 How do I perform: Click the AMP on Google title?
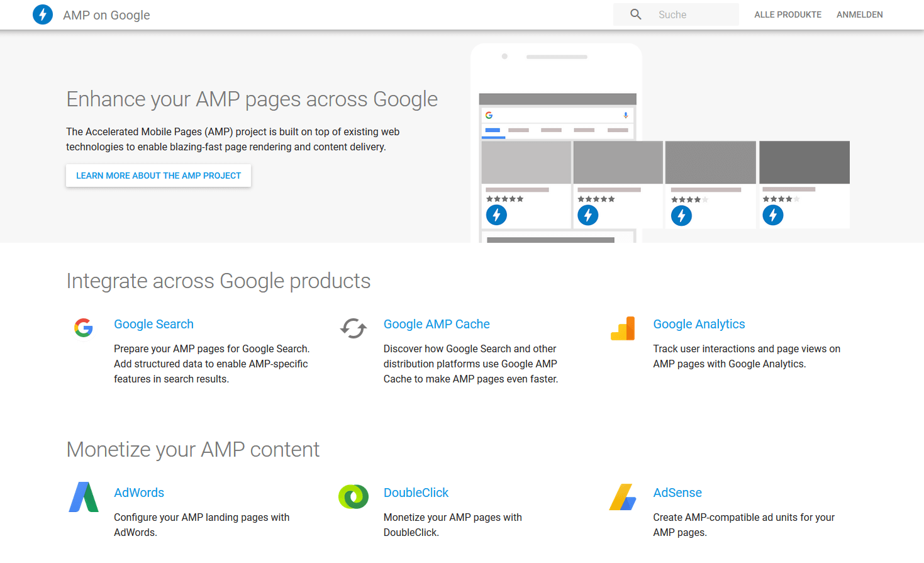[x=106, y=15]
